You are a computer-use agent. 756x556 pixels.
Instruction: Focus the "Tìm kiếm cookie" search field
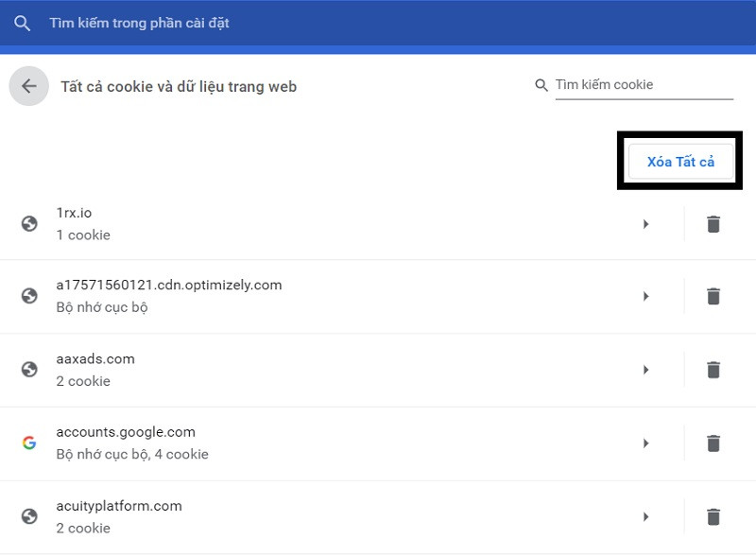click(x=643, y=85)
